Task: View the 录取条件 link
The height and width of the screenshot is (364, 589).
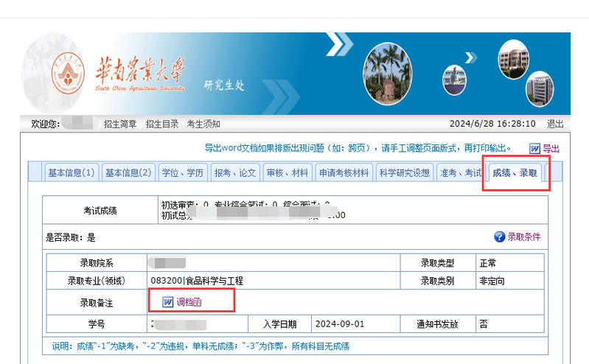Action: pos(524,237)
